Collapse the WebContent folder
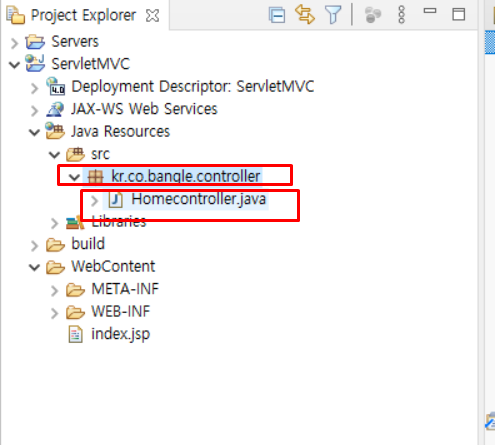 coord(34,268)
